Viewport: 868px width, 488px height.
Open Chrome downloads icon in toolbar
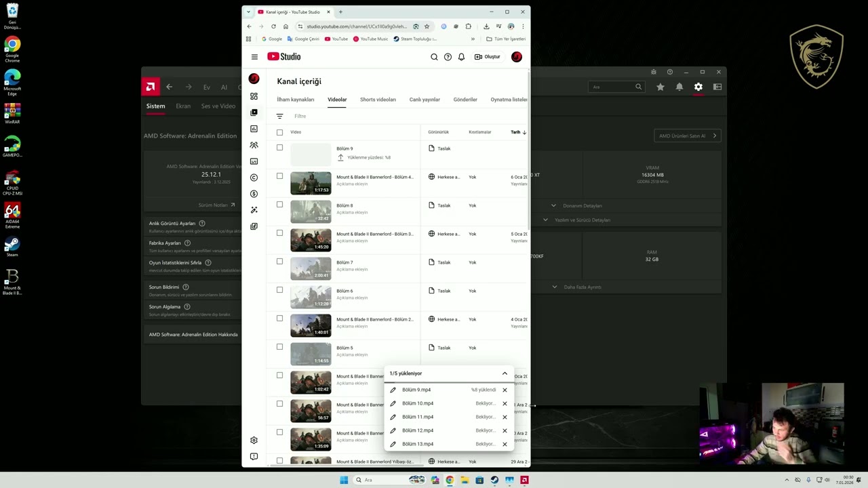486,26
